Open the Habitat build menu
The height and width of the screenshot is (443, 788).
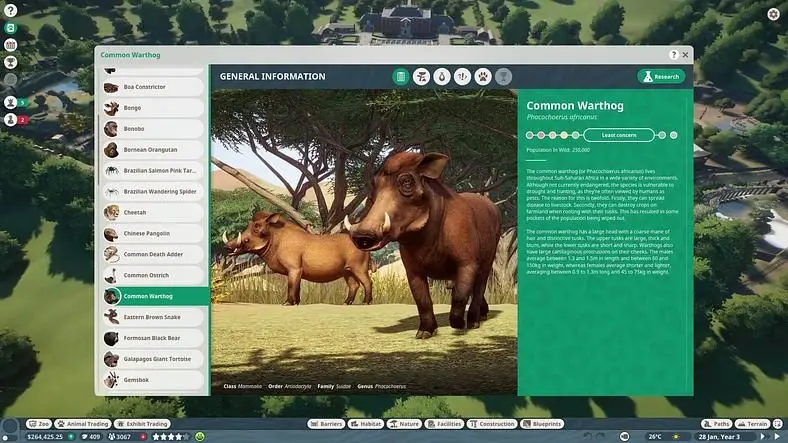coord(366,424)
